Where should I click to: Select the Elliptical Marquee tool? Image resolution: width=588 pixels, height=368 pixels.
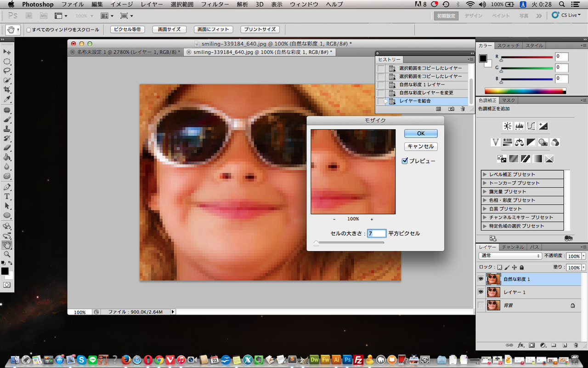point(7,61)
